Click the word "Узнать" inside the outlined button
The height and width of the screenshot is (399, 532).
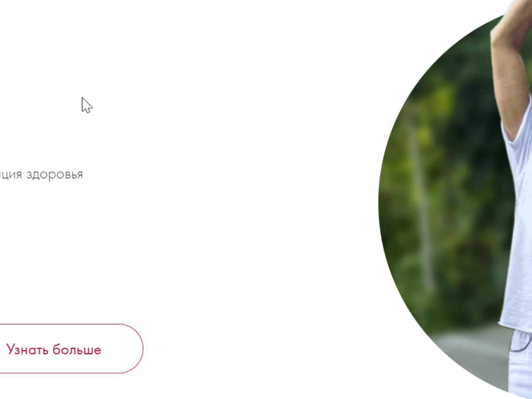[x=28, y=349]
